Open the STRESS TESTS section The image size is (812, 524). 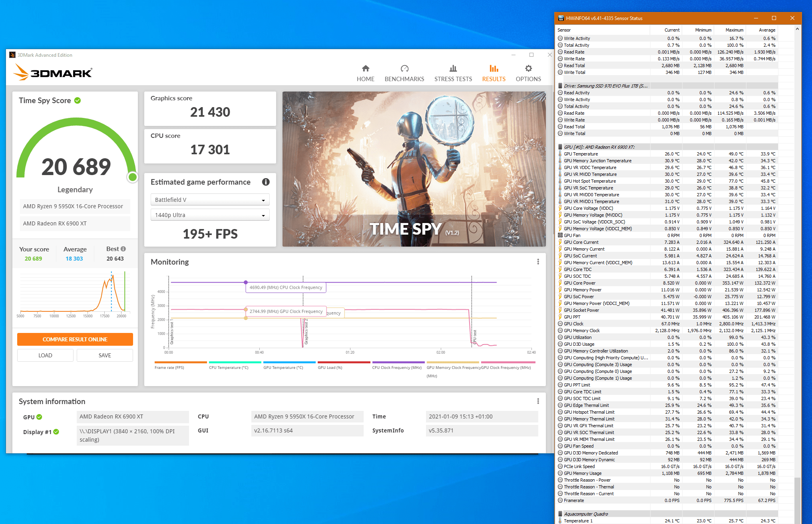click(453, 73)
